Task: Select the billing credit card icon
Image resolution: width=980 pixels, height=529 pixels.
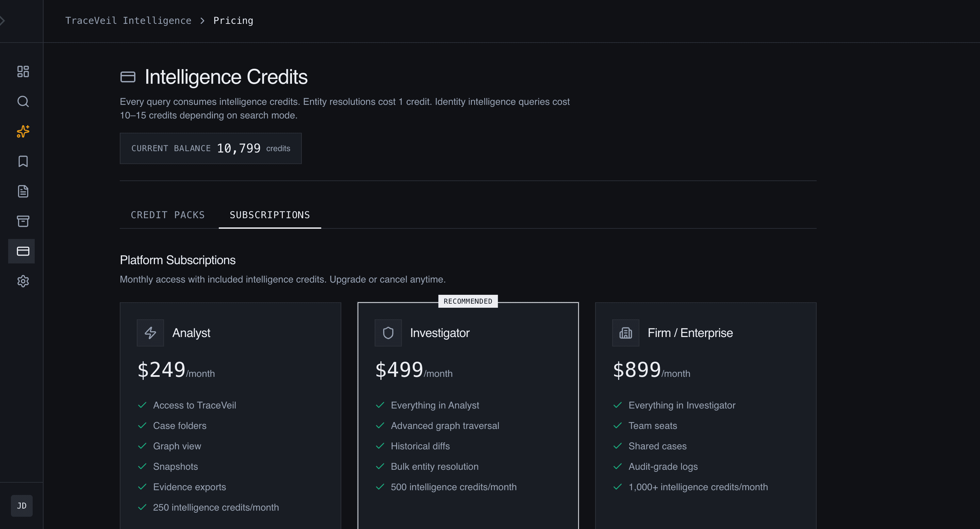Action: pyautogui.click(x=21, y=251)
